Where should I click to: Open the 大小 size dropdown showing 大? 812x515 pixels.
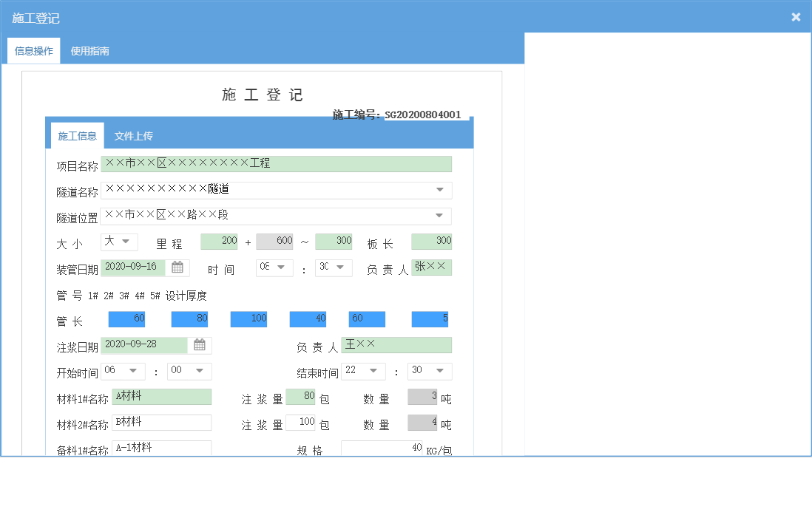(118, 242)
